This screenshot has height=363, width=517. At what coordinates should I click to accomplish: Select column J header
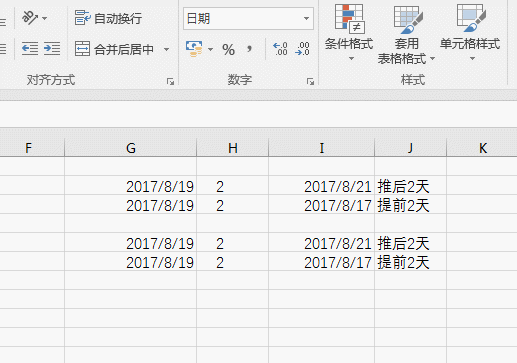(410, 148)
